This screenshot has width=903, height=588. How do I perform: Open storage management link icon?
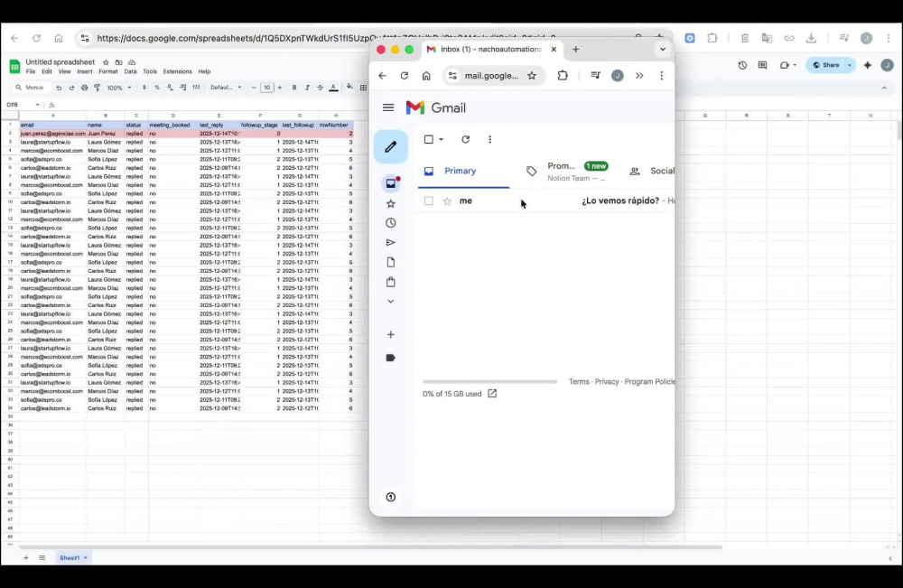click(492, 393)
